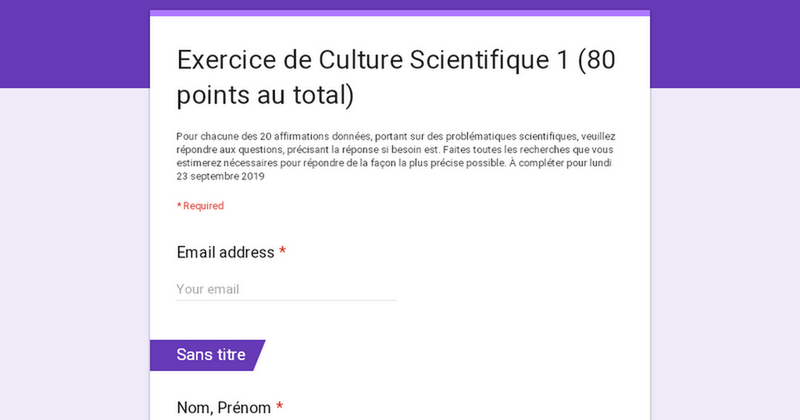800x420 pixels.
Task: Click the red asterisk beside "Email address"
Action: pyautogui.click(x=283, y=252)
